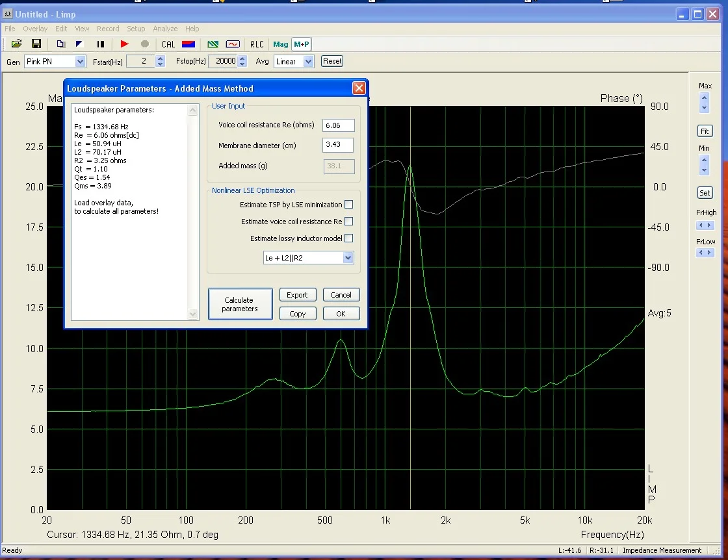Click inside the Voice coil resistance field
Image resolution: width=728 pixels, height=560 pixels.
[x=338, y=125]
